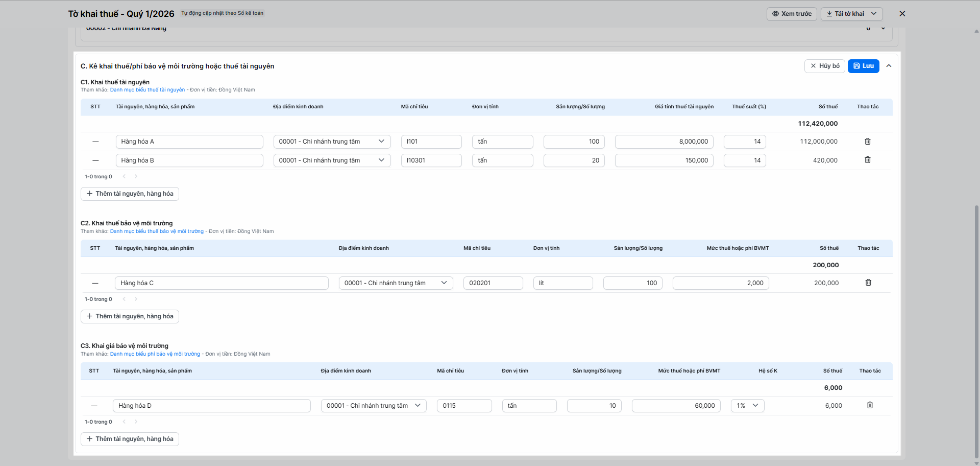Cancel edits with Hủy bỏ button
The image size is (980, 466).
825,66
